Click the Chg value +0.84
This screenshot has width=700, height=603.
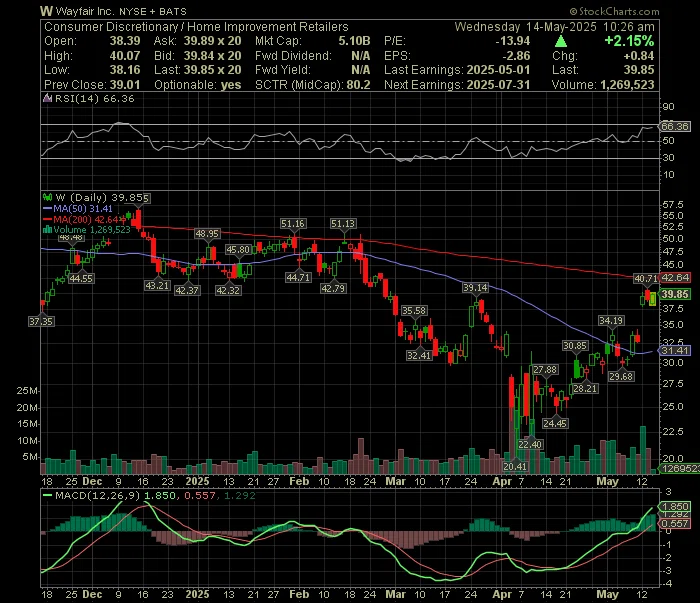(639, 56)
